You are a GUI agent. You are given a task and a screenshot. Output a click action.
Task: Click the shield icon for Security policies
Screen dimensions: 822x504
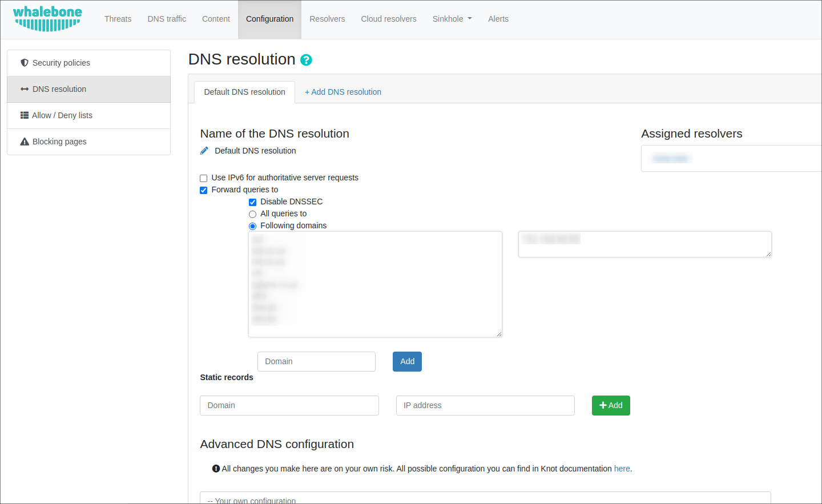[x=25, y=63]
